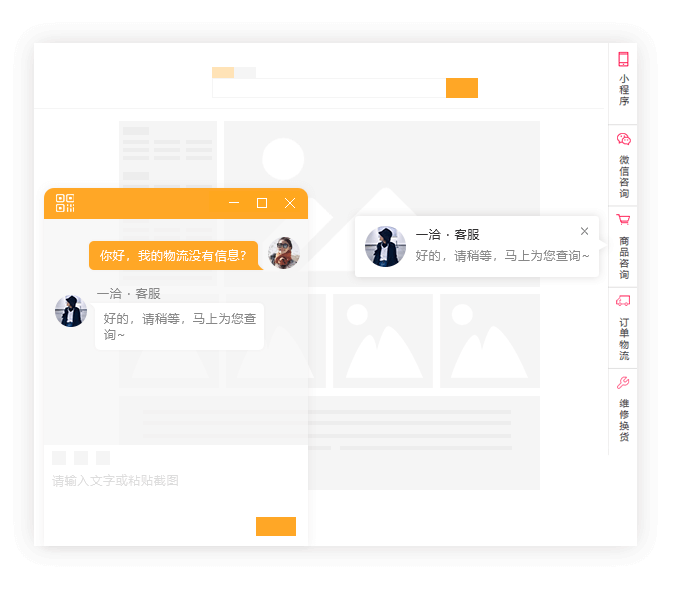Click the 小程序 sidebar label
The width and height of the screenshot is (674, 589).
624,90
